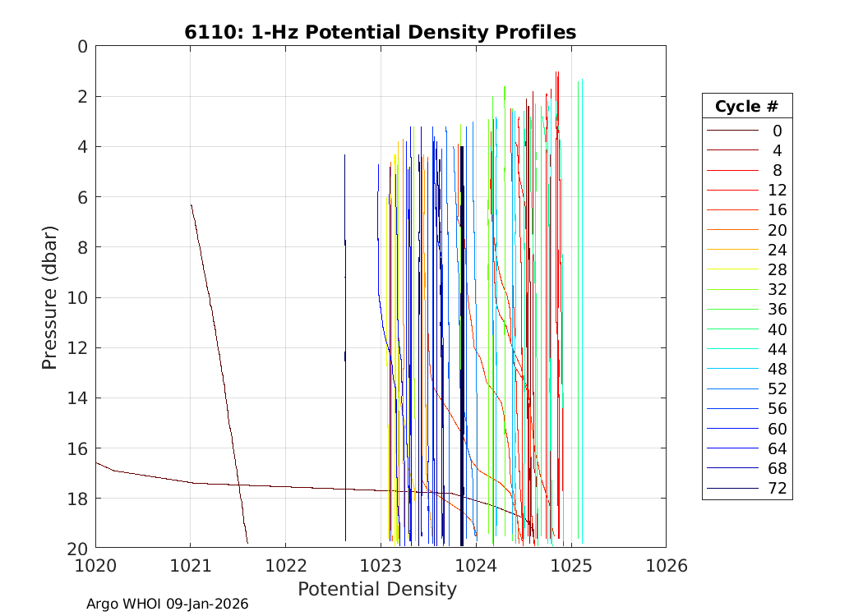
Task: Click the x-axis tick label 1023
Action: point(381,565)
